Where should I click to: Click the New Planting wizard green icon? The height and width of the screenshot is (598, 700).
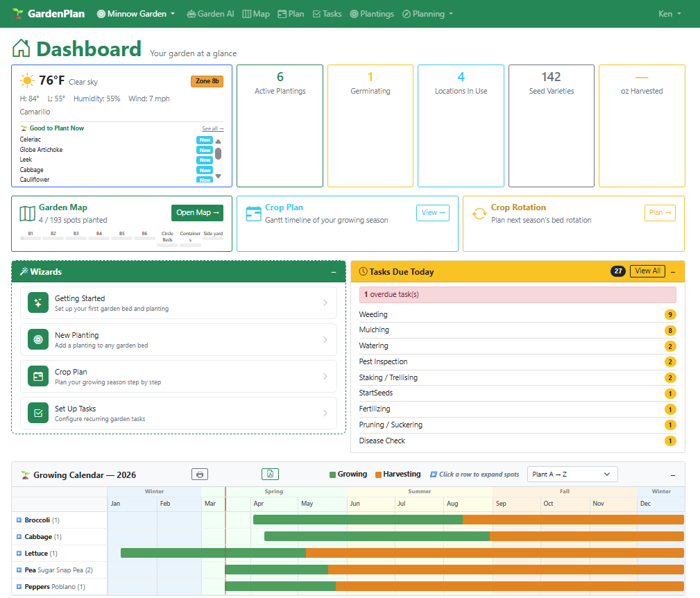click(37, 339)
